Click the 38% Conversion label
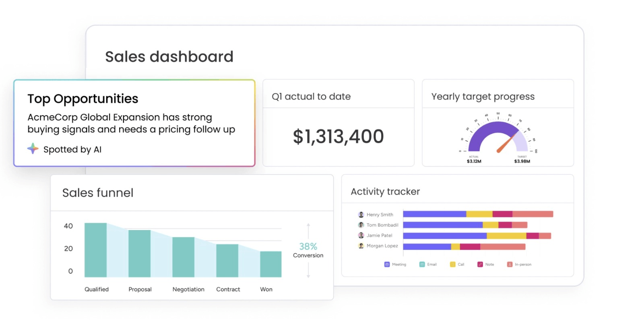 pos(308,250)
